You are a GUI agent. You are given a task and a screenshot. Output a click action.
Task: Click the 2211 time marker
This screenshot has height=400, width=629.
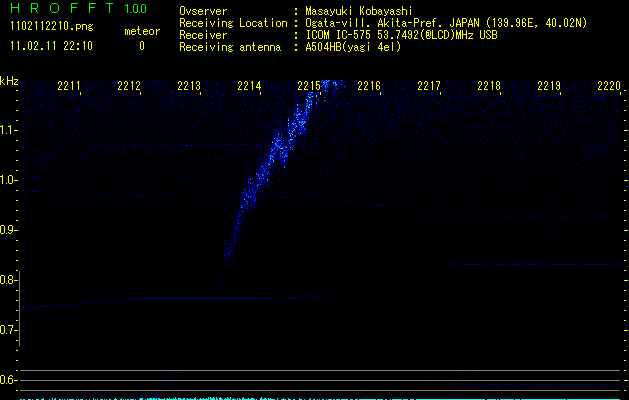[x=69, y=86]
